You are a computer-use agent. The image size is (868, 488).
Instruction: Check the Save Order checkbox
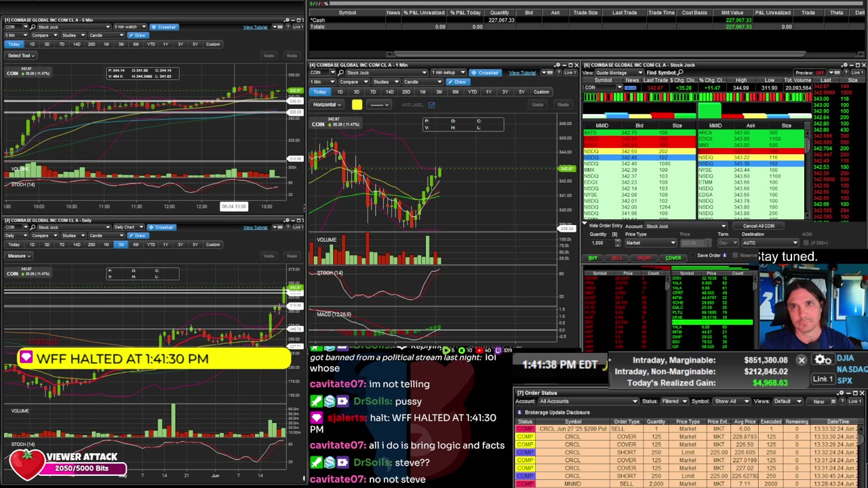point(692,256)
